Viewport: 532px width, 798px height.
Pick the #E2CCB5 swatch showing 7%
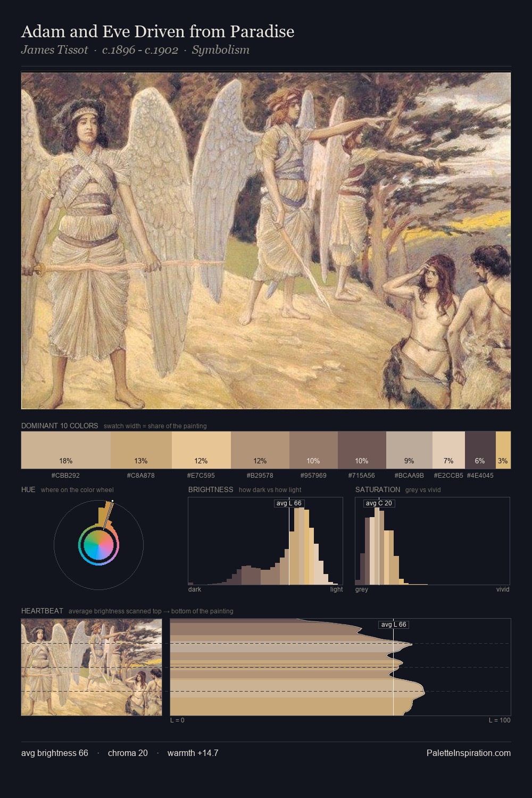(x=448, y=450)
